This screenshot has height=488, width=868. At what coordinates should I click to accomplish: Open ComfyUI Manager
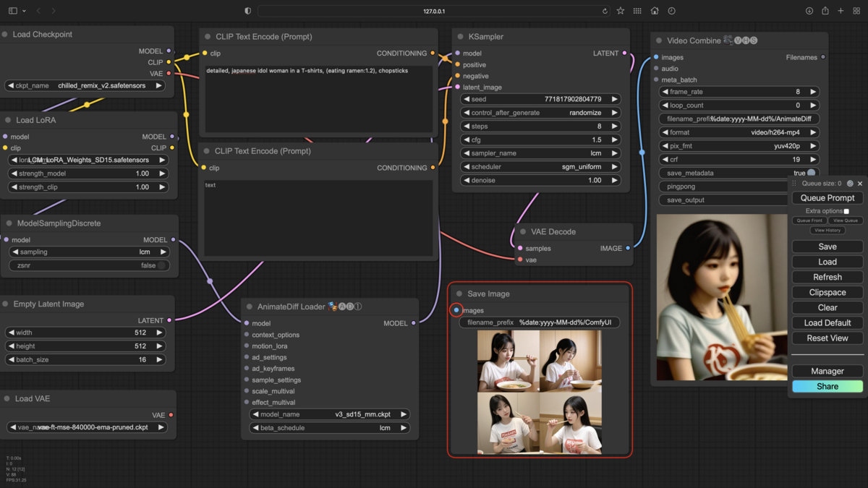click(x=827, y=371)
